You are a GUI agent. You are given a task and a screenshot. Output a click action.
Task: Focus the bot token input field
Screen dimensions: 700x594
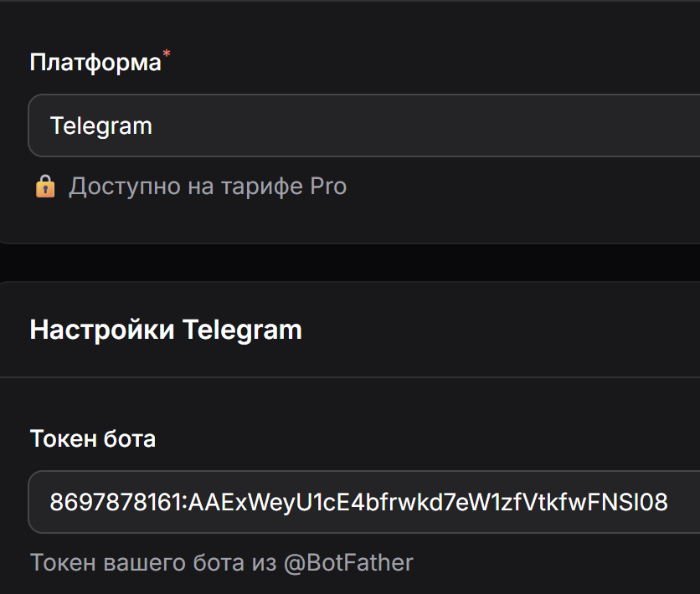[360, 502]
